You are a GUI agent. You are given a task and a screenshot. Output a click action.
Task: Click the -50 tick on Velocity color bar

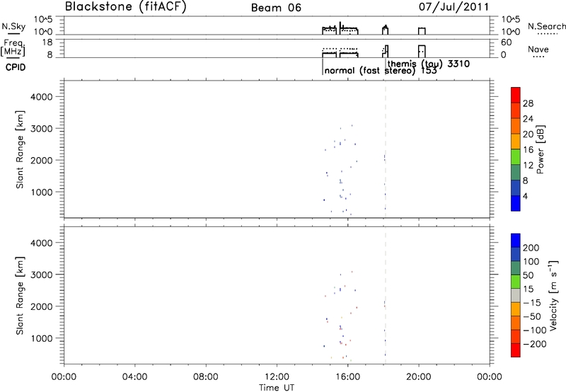(532, 316)
